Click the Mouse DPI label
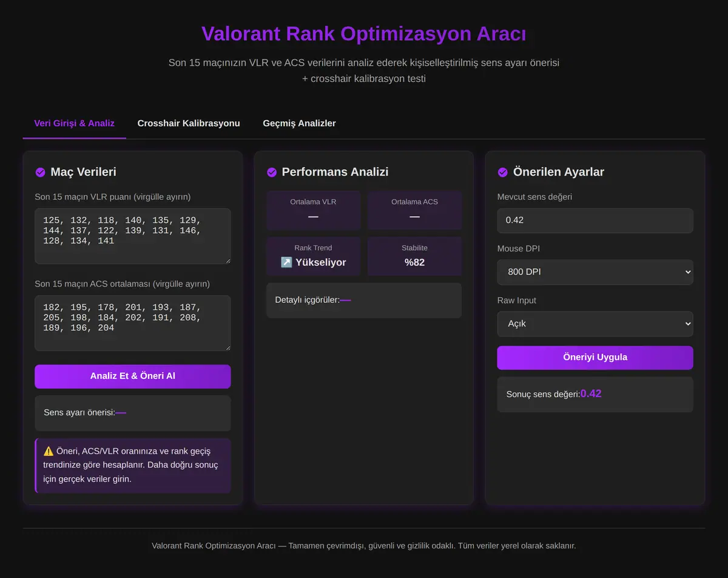Screen dimensions: 728x578 (x=519, y=248)
